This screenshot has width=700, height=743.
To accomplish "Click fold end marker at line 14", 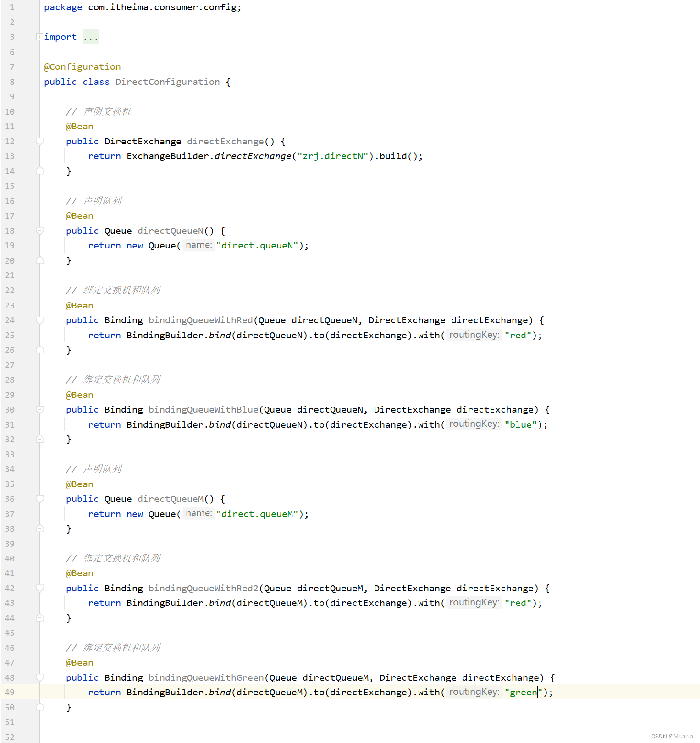I will coord(40,171).
